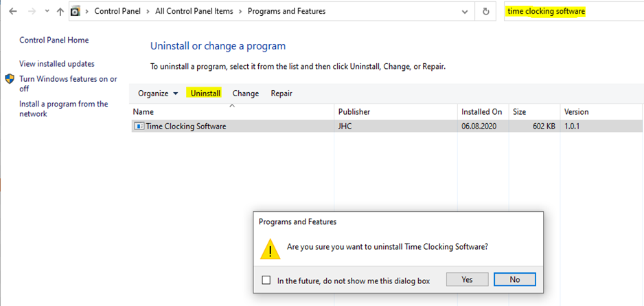Click the Refresh button in address bar
Screen dimensions: 644x306
click(486, 12)
